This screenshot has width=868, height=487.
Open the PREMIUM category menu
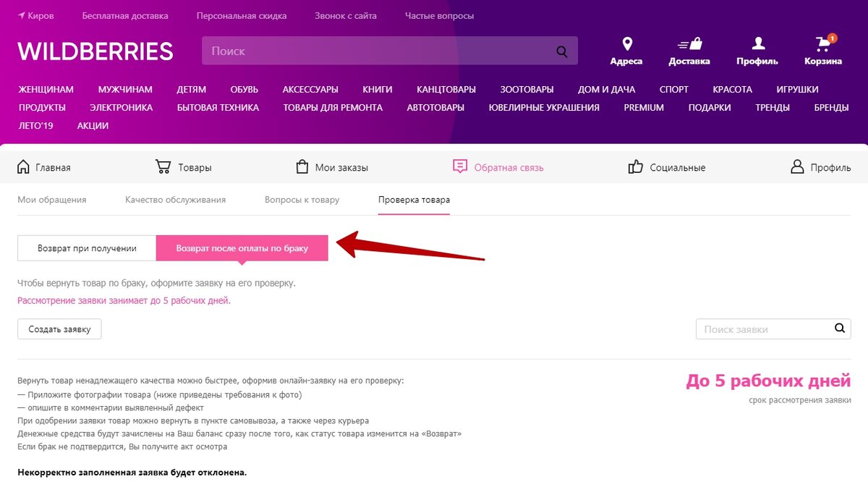tap(644, 108)
